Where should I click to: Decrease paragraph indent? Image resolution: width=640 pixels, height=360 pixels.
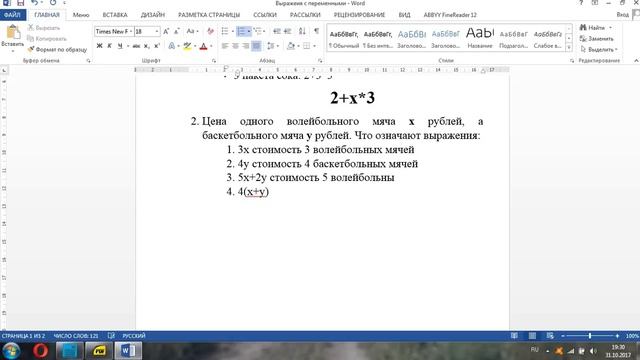click(277, 31)
